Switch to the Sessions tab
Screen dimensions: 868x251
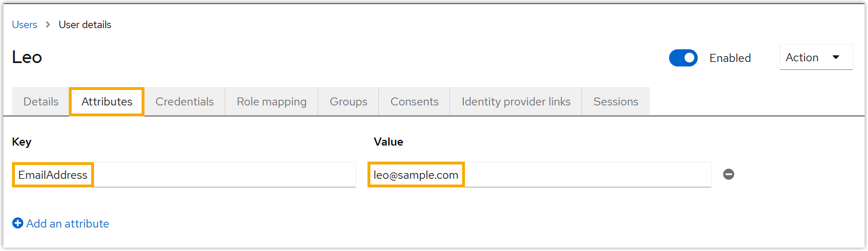(616, 102)
